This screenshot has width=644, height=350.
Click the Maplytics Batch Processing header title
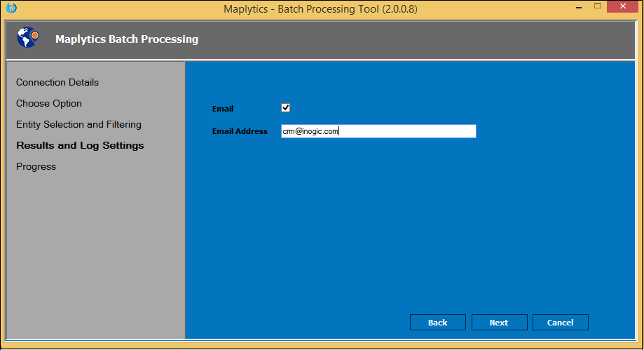pos(127,39)
